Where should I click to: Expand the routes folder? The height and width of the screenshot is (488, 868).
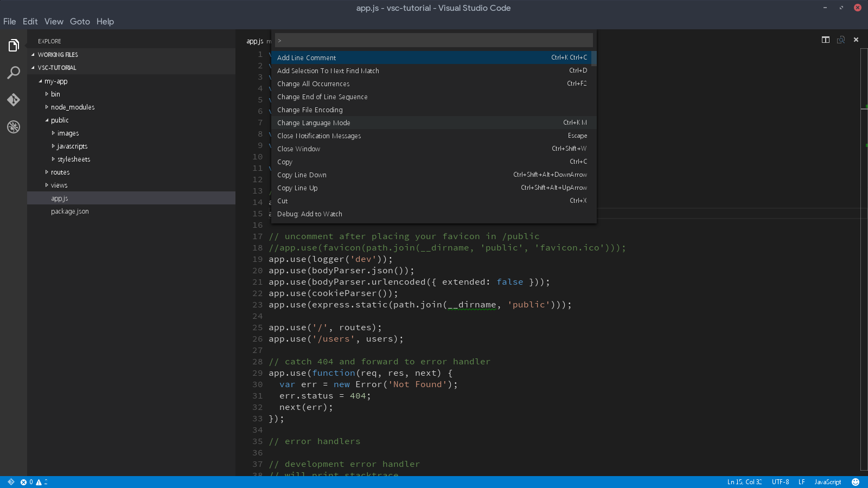tap(131, 172)
